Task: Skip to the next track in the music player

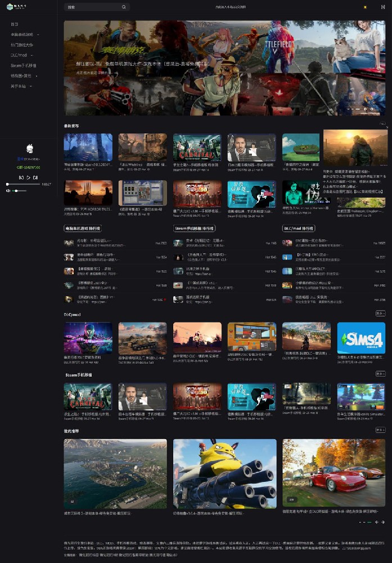Action: (35, 177)
